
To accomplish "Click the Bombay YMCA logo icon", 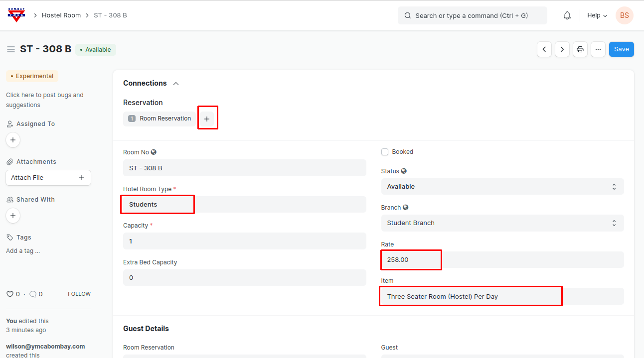I will point(16,15).
